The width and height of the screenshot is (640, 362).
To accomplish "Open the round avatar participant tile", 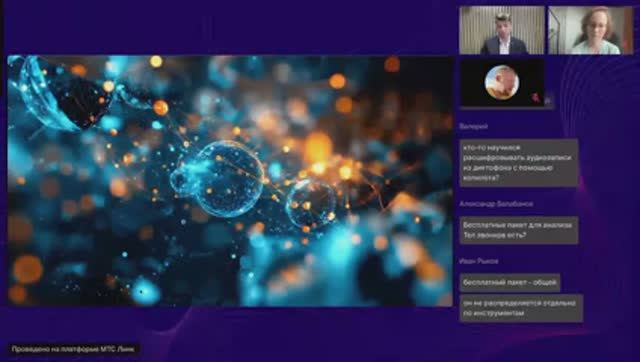I will (502, 83).
